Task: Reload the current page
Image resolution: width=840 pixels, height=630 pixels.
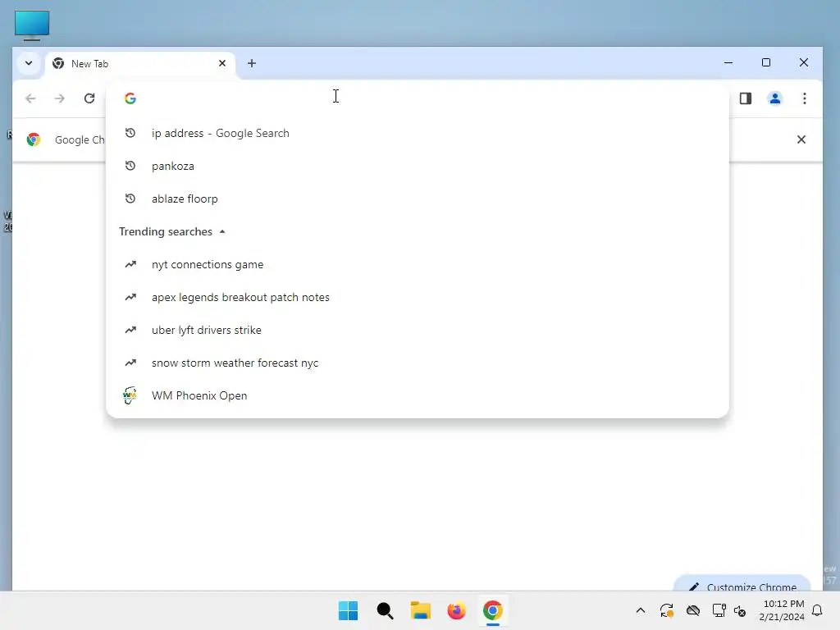Action: click(x=89, y=98)
